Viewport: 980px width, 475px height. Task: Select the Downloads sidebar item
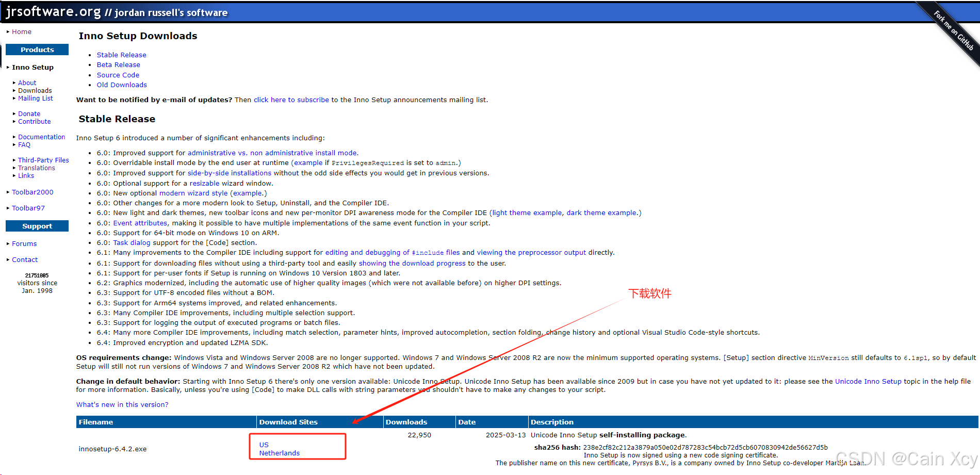[35, 91]
